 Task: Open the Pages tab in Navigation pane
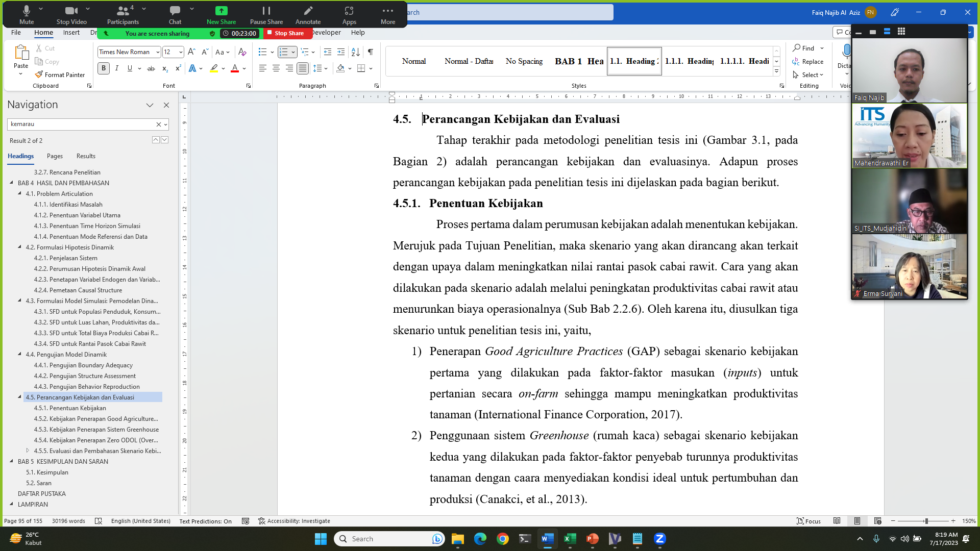pos(54,156)
